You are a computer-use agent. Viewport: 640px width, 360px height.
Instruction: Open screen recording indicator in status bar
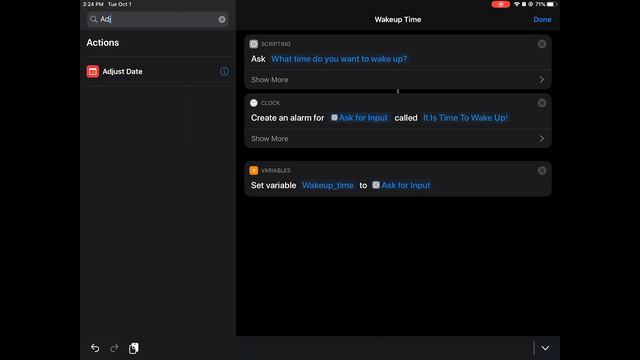500,4
